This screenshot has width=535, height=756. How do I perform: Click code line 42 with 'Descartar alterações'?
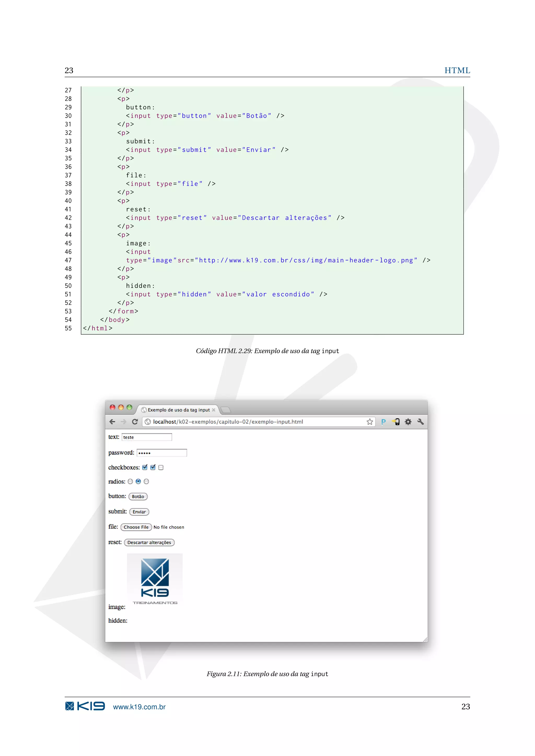click(x=235, y=218)
